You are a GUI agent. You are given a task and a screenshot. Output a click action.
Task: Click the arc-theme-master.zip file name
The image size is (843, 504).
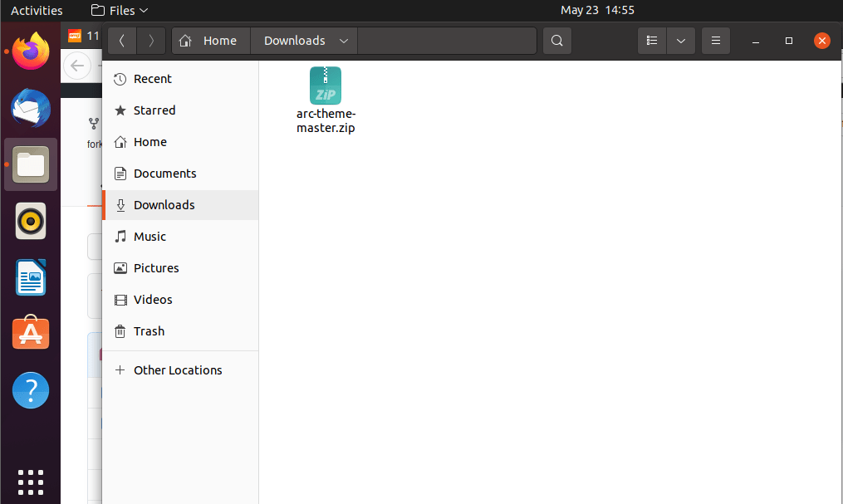tap(326, 121)
